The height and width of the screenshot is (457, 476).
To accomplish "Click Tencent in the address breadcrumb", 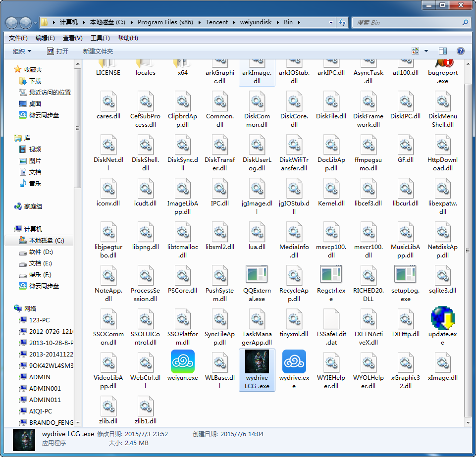I will (x=217, y=22).
